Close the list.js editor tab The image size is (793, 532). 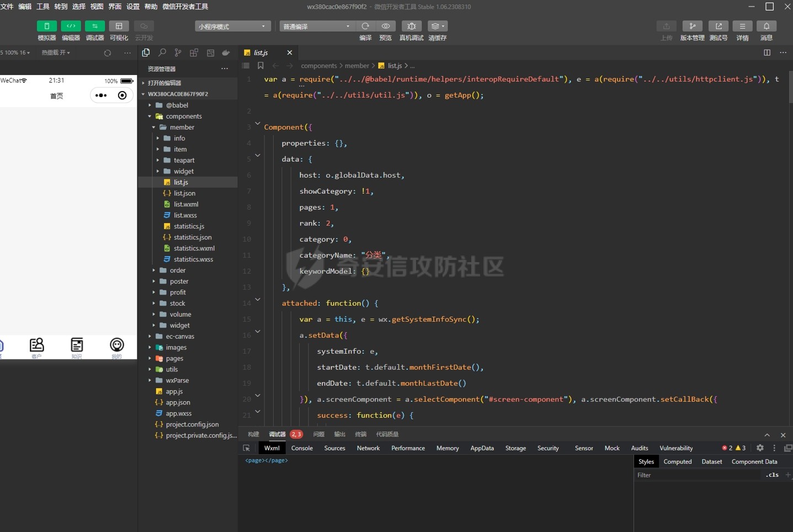tap(290, 52)
